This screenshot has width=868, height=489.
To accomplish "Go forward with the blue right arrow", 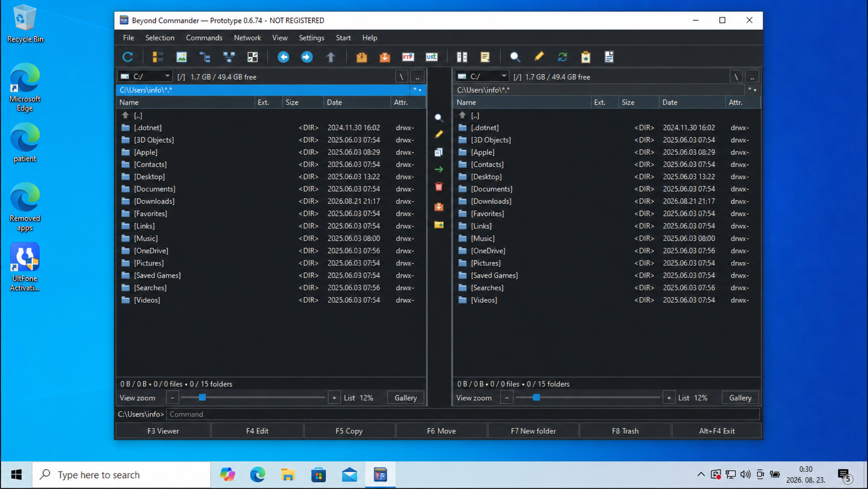I will [307, 57].
